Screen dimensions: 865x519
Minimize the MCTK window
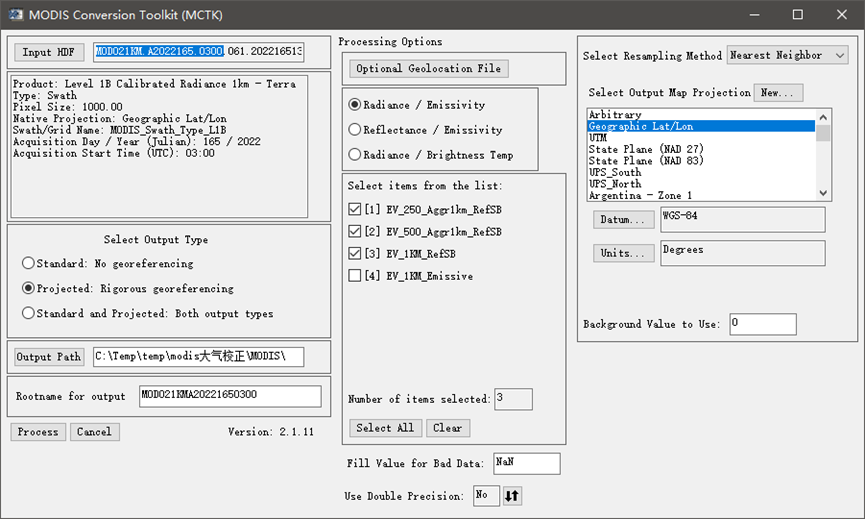pos(755,15)
